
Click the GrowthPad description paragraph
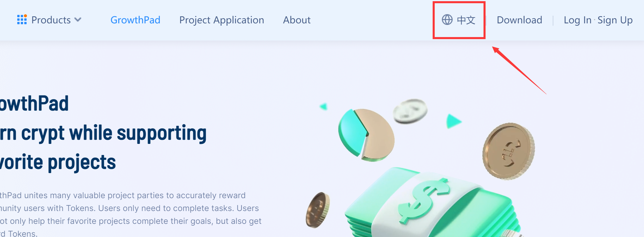click(131, 215)
